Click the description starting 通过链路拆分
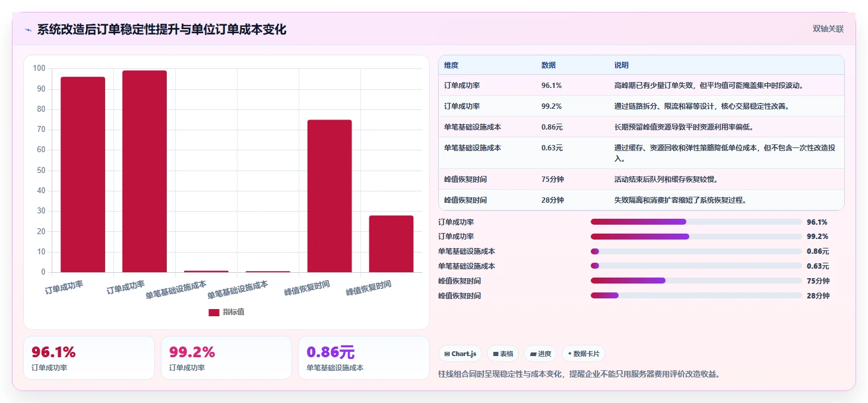Screen dimensions: 868x403 [701, 106]
